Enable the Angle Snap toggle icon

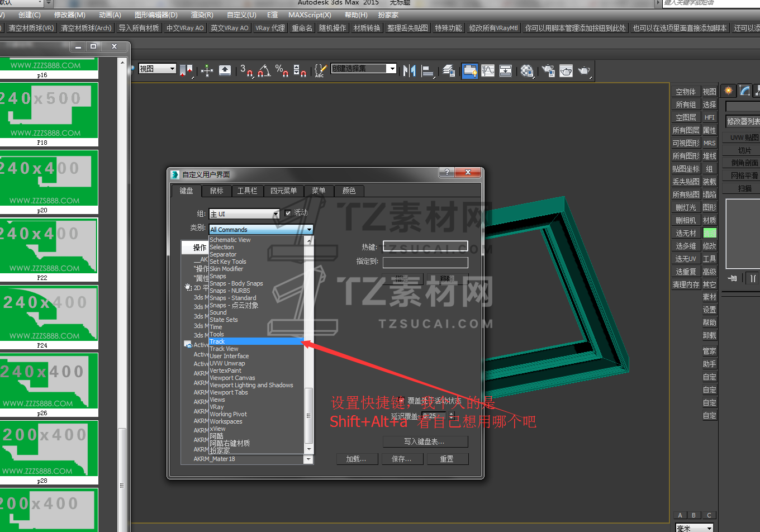pyautogui.click(x=264, y=70)
